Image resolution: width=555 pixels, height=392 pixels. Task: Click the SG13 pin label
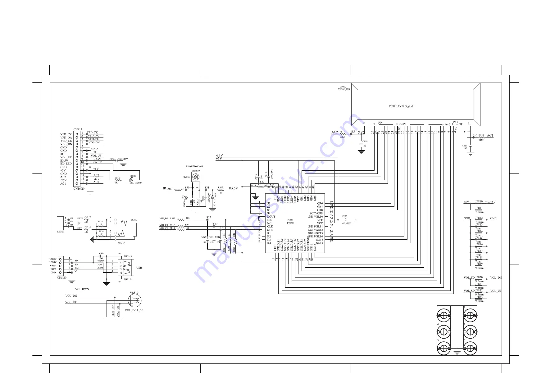[320, 243]
